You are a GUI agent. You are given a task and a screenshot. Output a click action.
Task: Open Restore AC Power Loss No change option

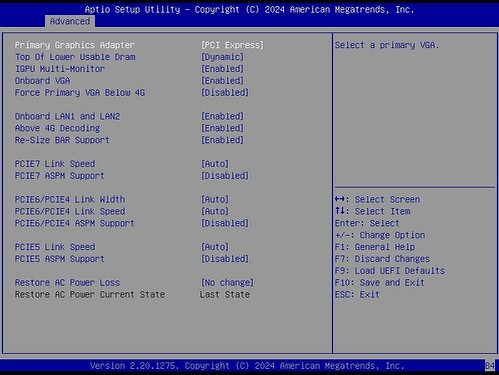[227, 283]
